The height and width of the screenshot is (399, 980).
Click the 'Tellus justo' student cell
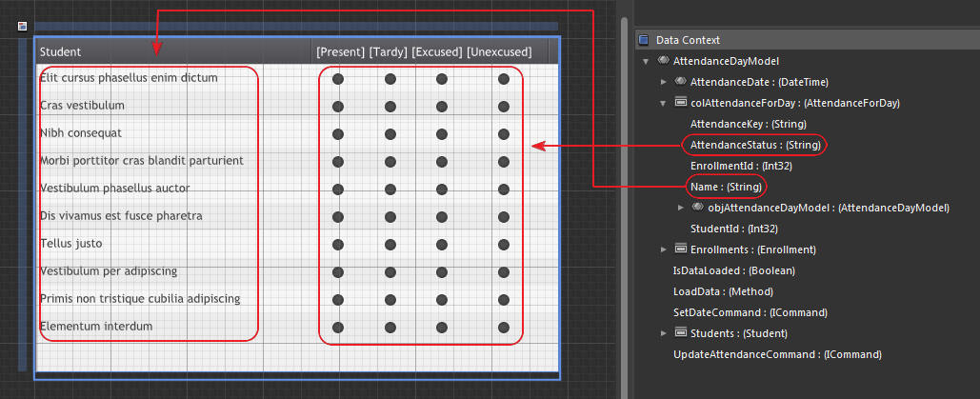point(70,243)
